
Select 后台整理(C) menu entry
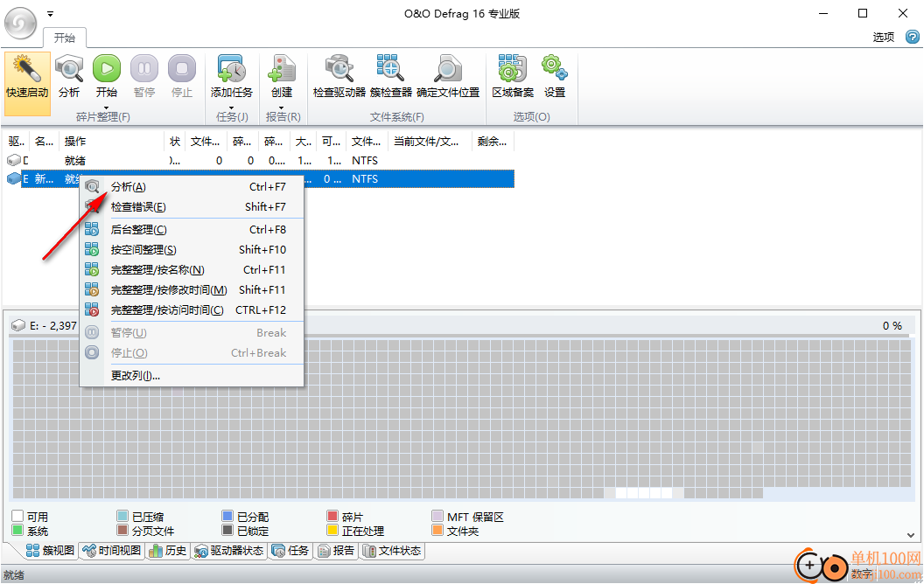coord(192,230)
